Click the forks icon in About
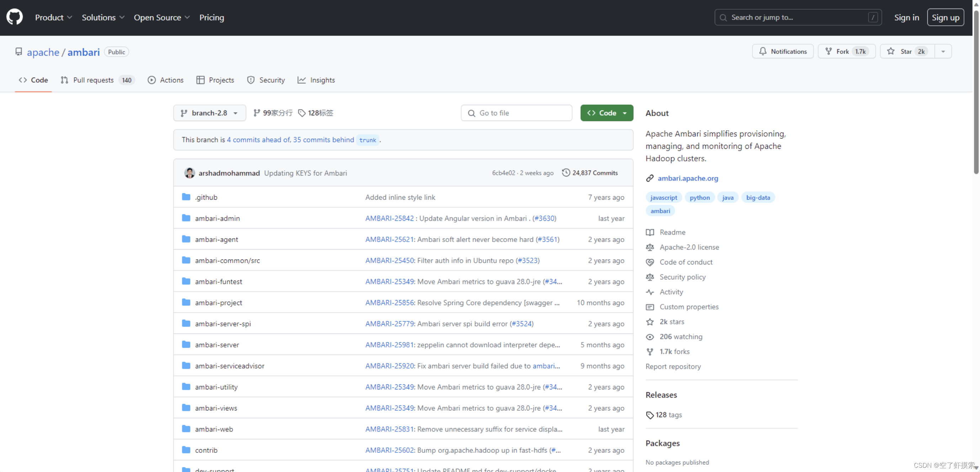Viewport: 980px width, 472px height. 650,352
